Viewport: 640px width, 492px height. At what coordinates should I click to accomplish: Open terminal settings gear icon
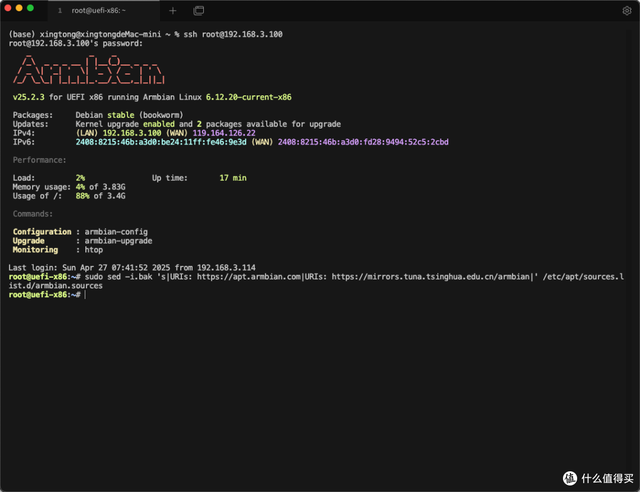pos(627,11)
